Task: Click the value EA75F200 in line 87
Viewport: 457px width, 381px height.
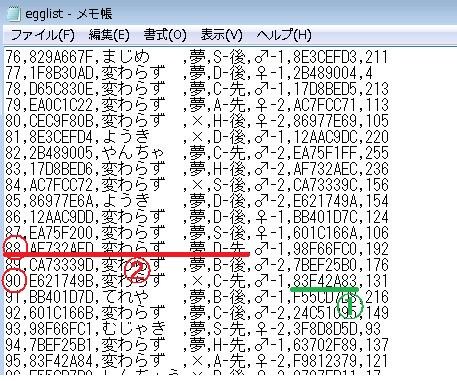Action: click(60, 233)
